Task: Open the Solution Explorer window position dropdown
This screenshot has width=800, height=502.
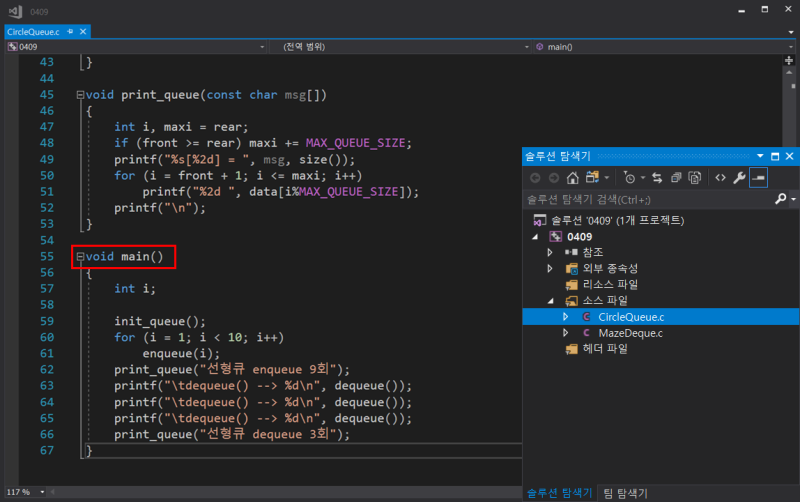Action: (760, 156)
